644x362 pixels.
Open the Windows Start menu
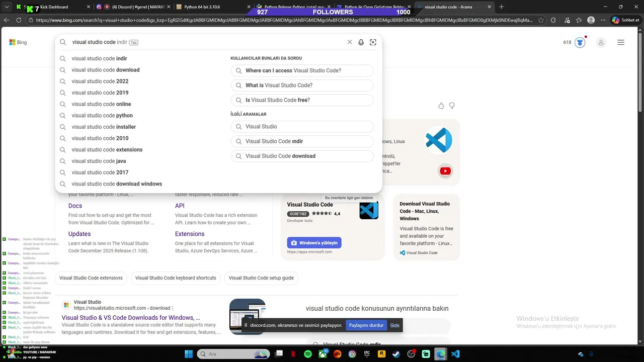click(x=189, y=354)
